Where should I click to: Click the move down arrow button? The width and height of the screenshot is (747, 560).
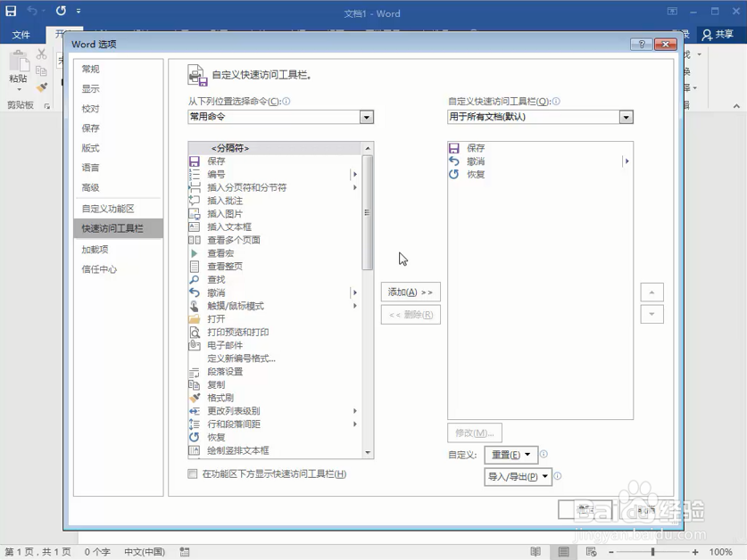pos(652,314)
